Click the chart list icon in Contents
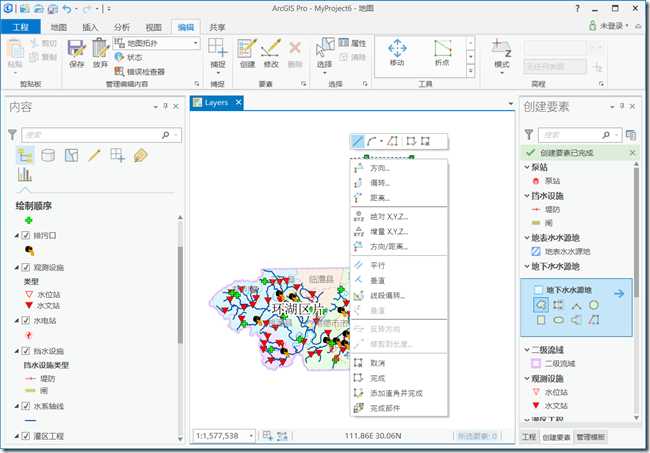The height and width of the screenshot is (453, 650). coord(25,174)
